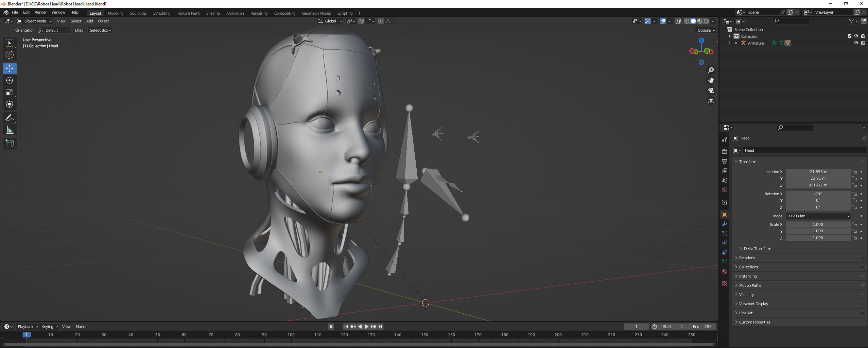This screenshot has width=868, height=348.
Task: Open the Object Constraints properties tab
Action: pyautogui.click(x=724, y=252)
